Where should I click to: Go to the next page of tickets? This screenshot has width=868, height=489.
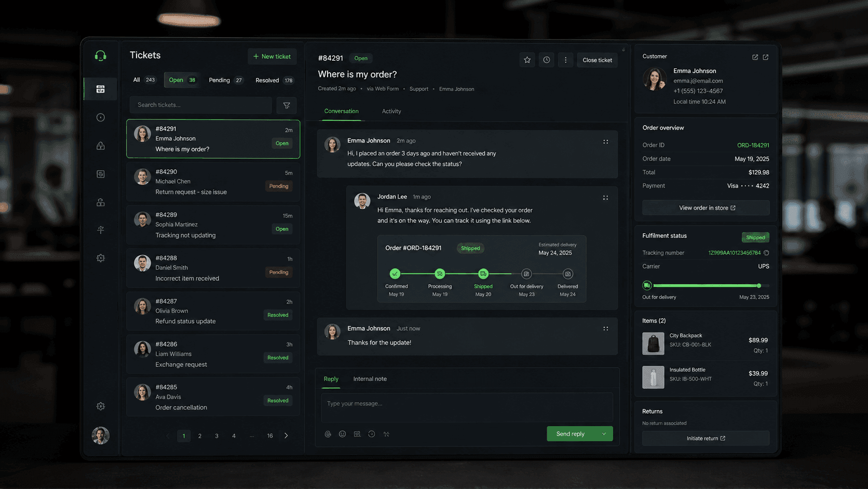(286, 435)
